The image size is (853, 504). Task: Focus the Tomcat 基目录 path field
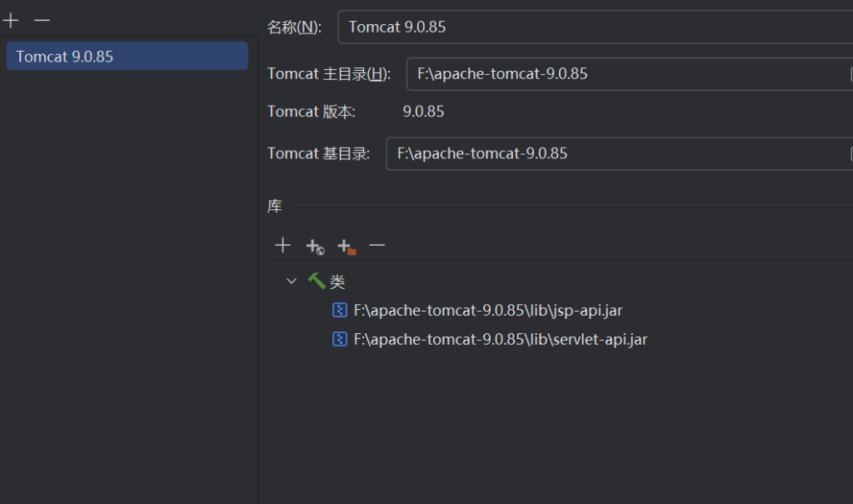pyautogui.click(x=618, y=153)
